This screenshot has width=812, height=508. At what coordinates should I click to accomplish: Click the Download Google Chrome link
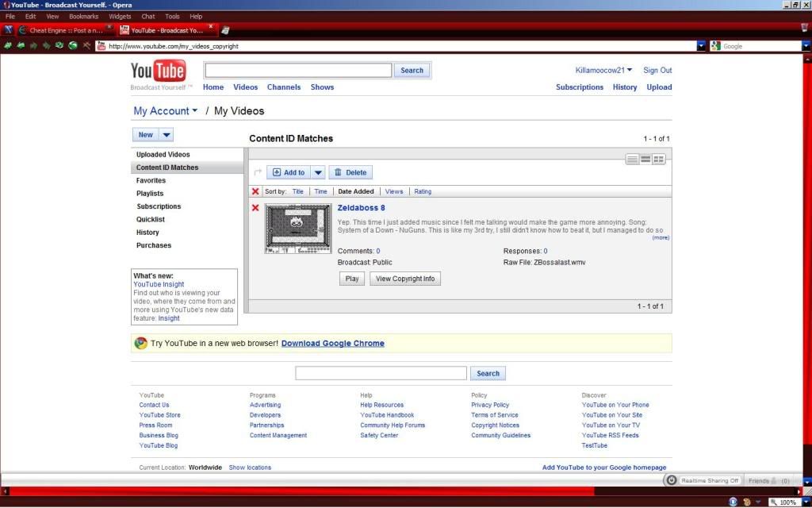click(332, 344)
